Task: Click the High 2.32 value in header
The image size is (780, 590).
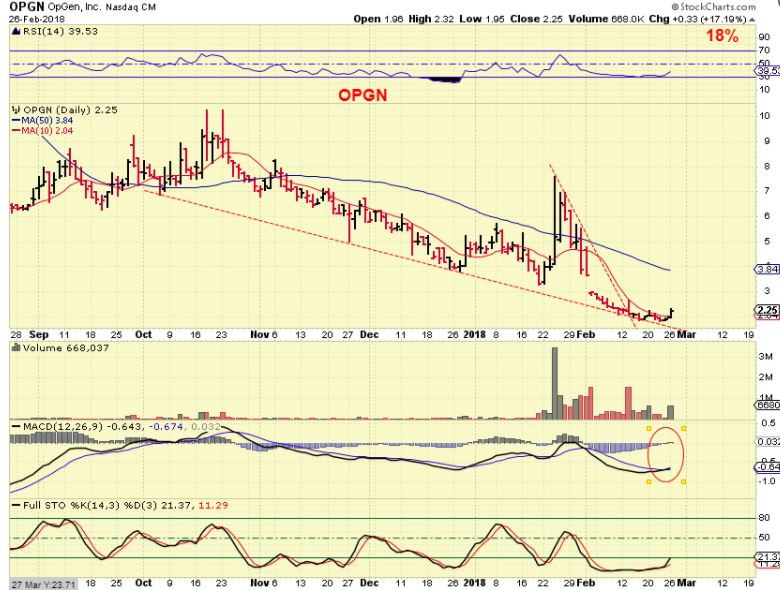Action: pyautogui.click(x=431, y=19)
